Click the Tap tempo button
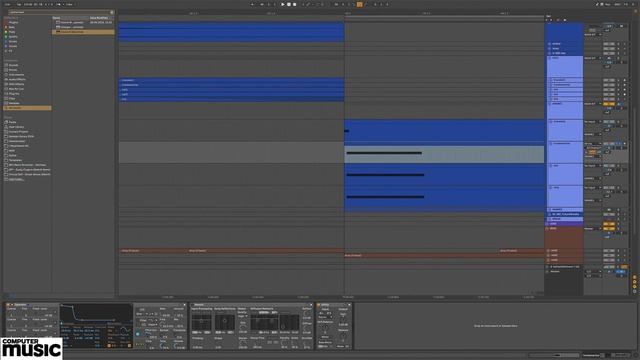 click(x=19, y=4)
